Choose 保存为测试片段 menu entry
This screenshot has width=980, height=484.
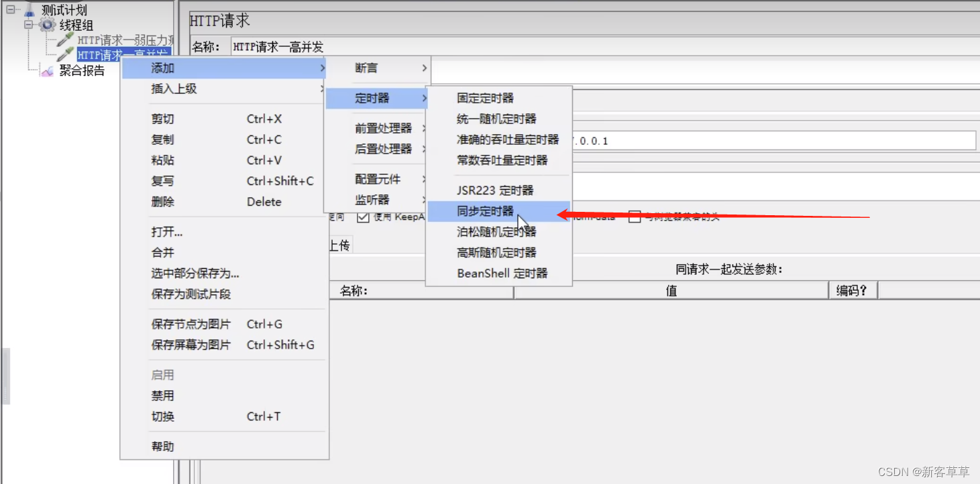[x=224, y=294]
